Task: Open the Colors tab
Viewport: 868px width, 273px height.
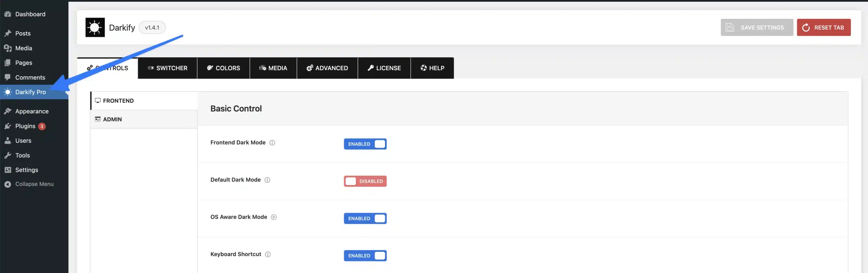Action: point(223,68)
